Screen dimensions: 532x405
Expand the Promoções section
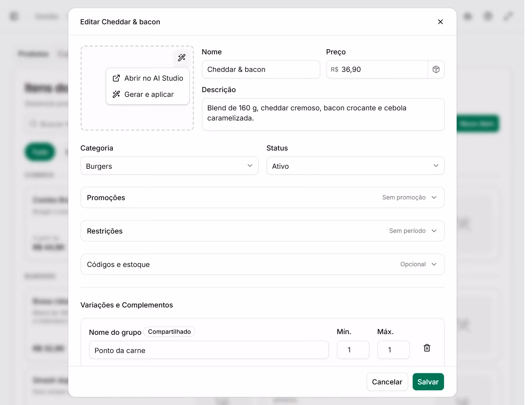pyautogui.click(x=262, y=197)
